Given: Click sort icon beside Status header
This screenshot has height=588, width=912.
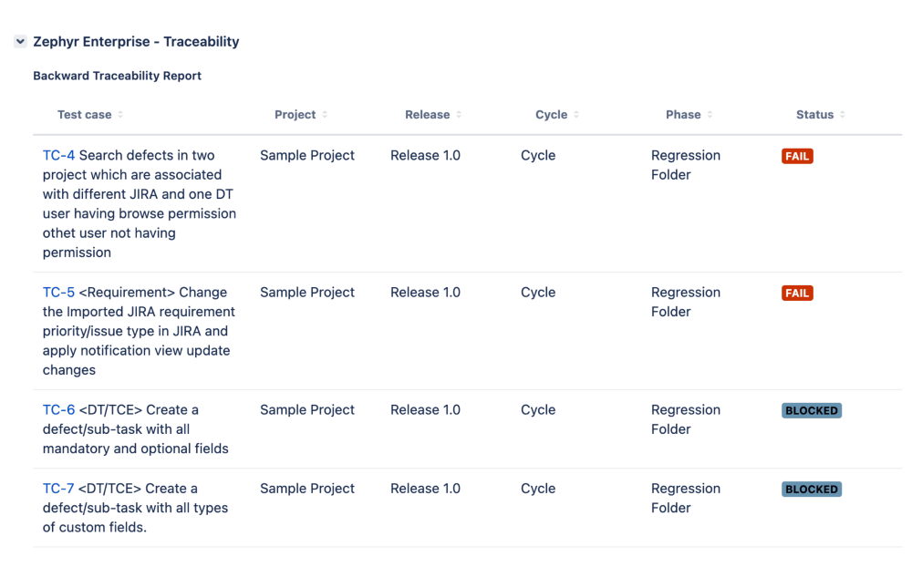Looking at the screenshot, I should click(x=843, y=115).
